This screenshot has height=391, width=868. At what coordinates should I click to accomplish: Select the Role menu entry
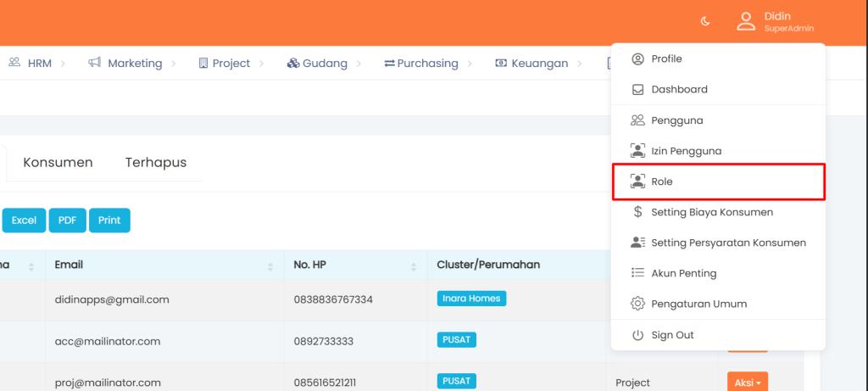point(661,182)
